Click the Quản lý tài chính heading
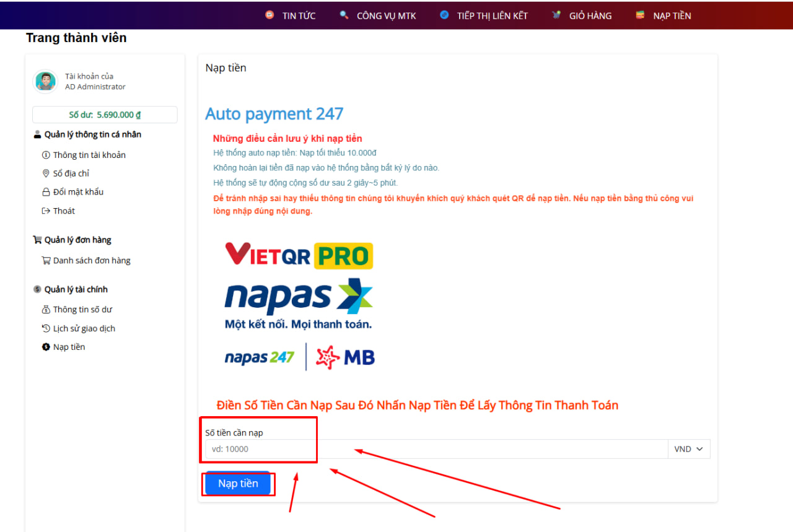 pyautogui.click(x=76, y=289)
